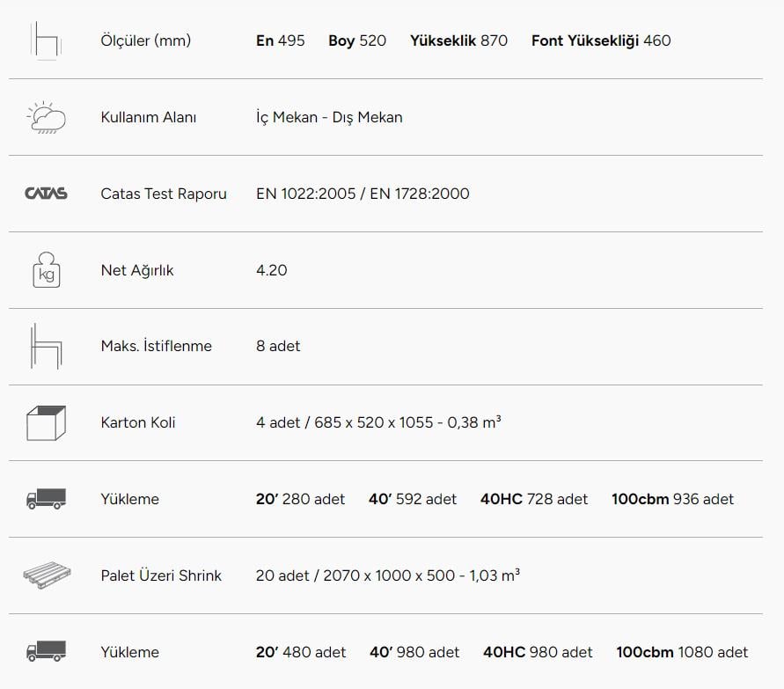This screenshot has width=784, height=689.
Task: Click the 40HC 728 adet value
Action: tap(534, 499)
